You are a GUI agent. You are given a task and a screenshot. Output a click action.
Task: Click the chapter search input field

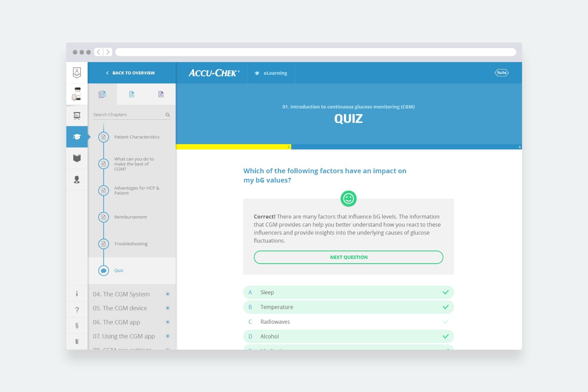tap(129, 114)
